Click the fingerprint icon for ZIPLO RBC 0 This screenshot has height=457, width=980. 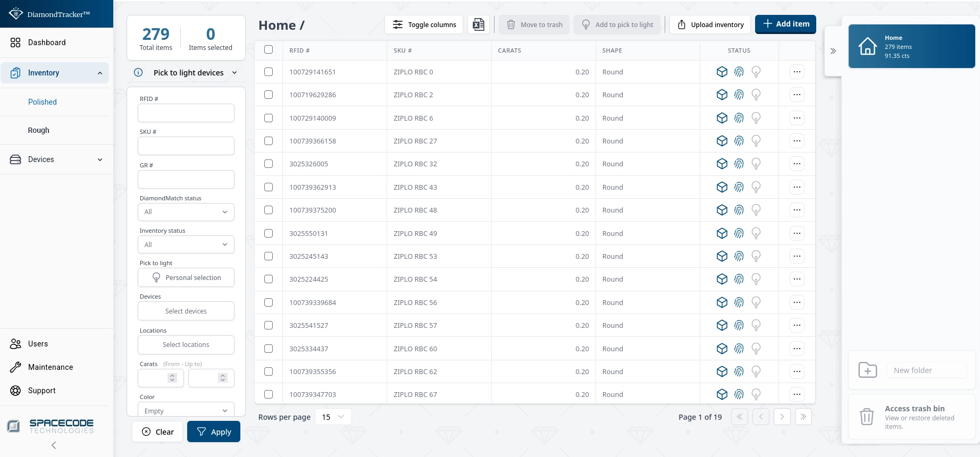[739, 72]
